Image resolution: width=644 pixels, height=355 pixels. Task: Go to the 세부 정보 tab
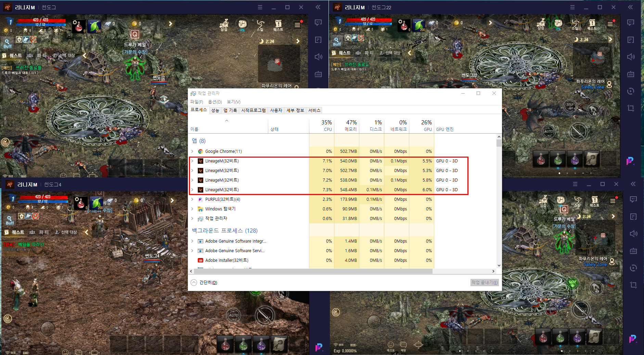coord(295,110)
